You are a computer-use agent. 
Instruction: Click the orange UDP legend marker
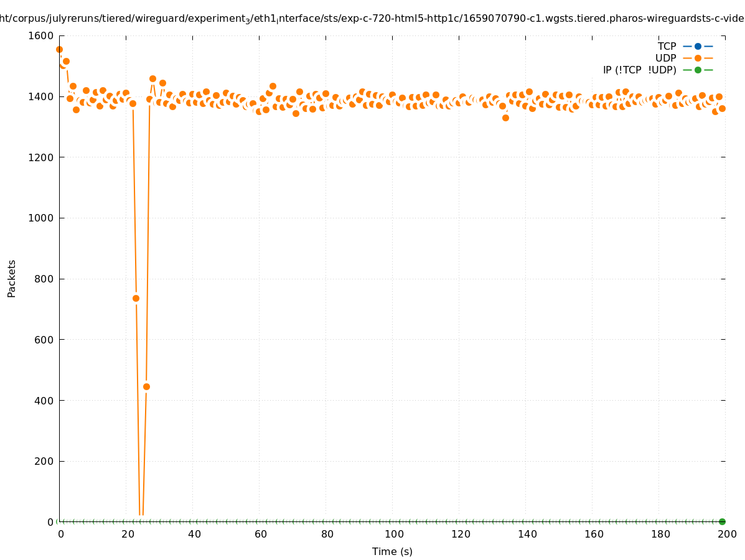(x=698, y=58)
